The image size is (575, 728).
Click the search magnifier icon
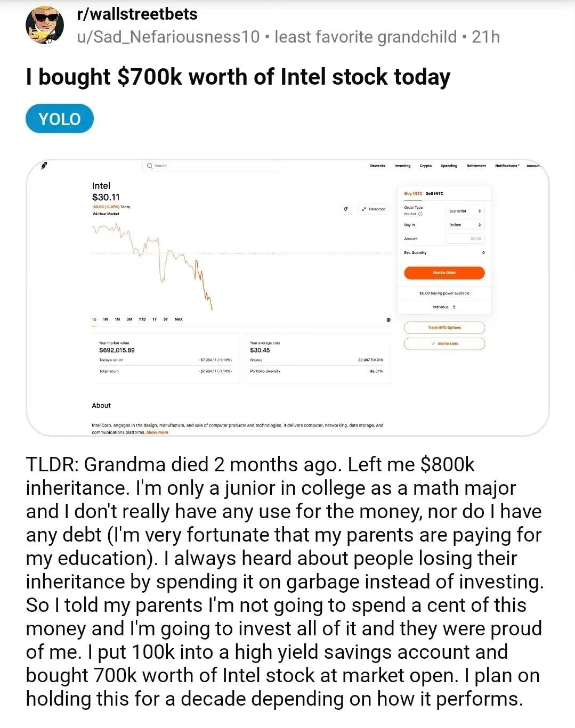click(150, 166)
